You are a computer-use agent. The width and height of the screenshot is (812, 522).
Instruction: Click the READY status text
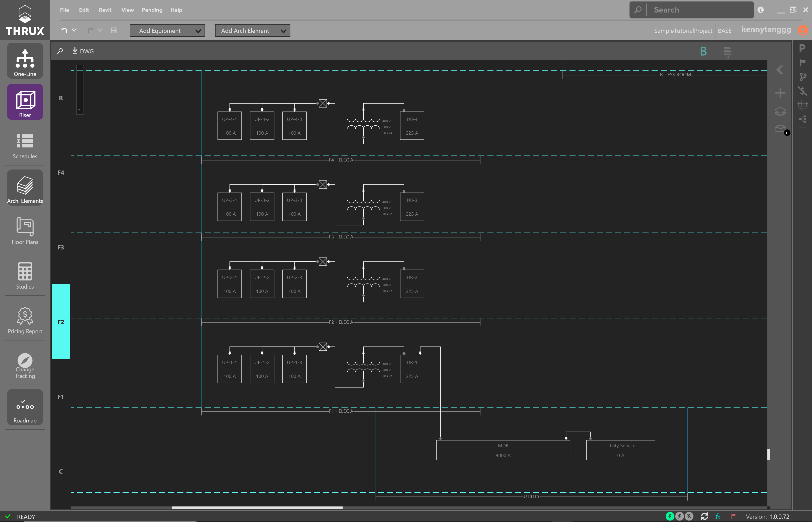tap(26, 516)
